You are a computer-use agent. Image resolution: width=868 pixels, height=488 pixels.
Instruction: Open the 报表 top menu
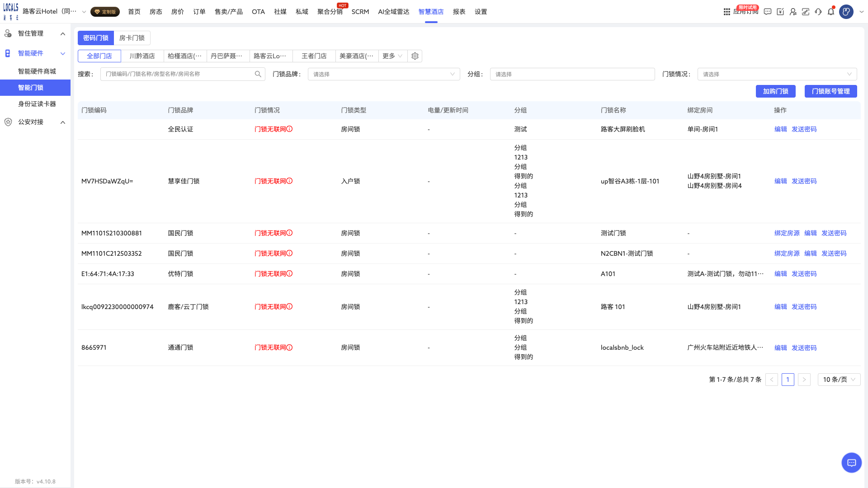459,12
